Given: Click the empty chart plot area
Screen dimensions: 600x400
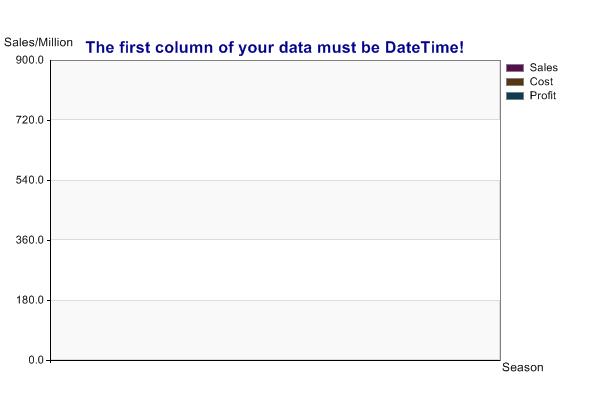Looking at the screenshot, I should [276, 210].
